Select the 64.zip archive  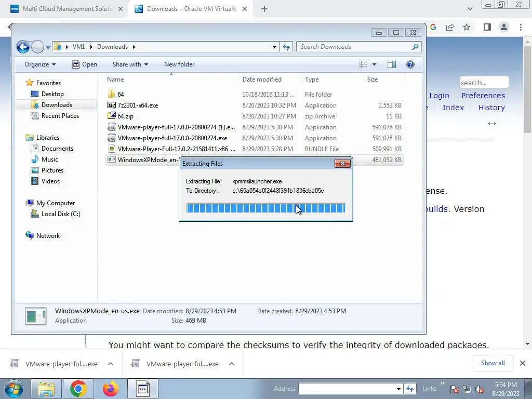255,116
